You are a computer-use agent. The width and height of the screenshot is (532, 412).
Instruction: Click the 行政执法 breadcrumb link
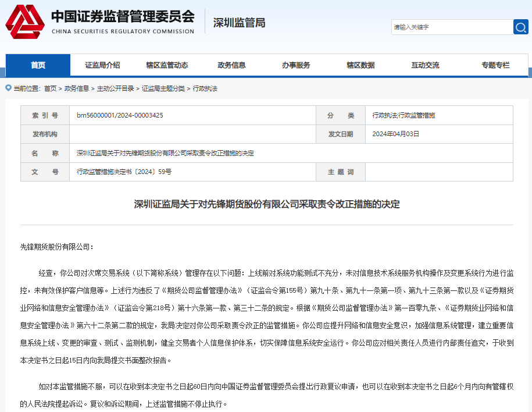[x=205, y=88]
